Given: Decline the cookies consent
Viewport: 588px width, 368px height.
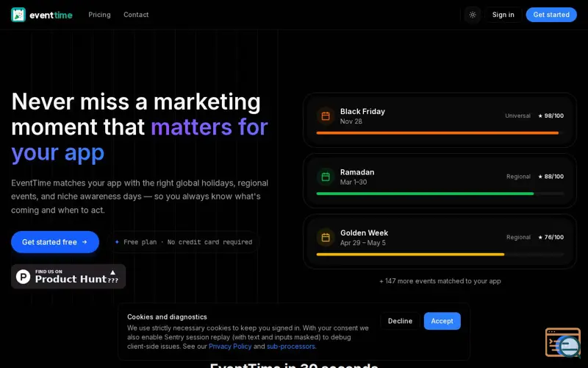Looking at the screenshot, I should point(400,321).
